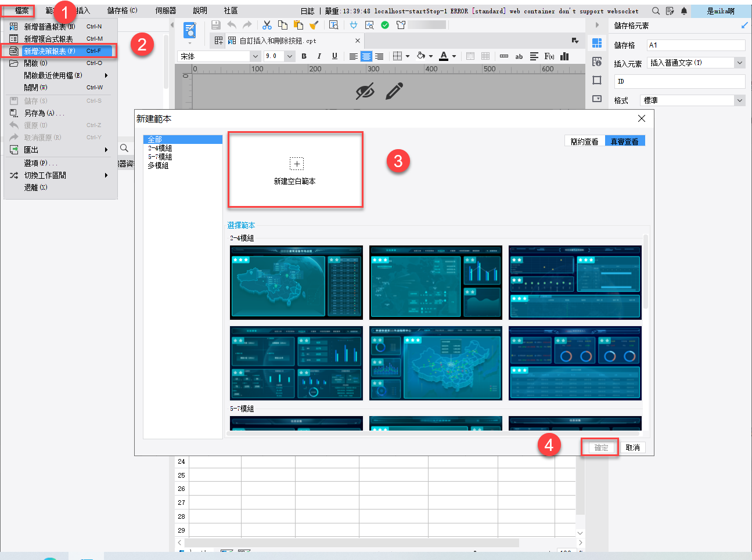Click the Save floppy disk toolbar icon
752x560 pixels.
click(x=216, y=25)
